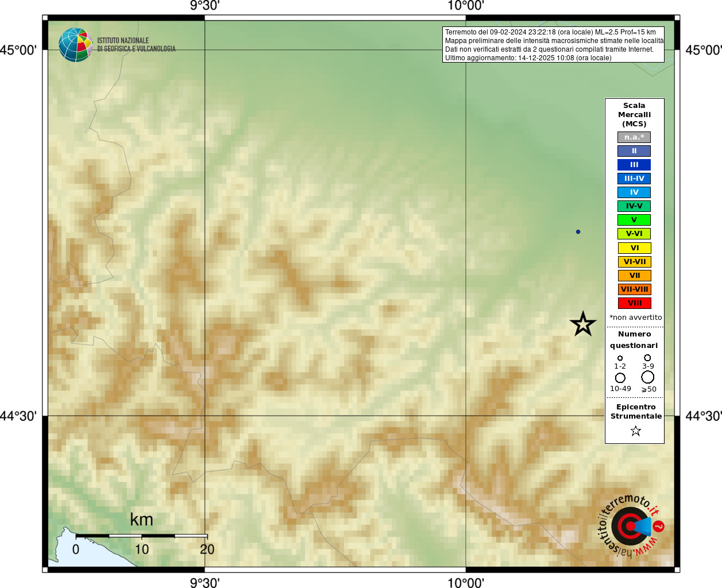Click the 'Numero questionari' legend heading

click(x=634, y=340)
